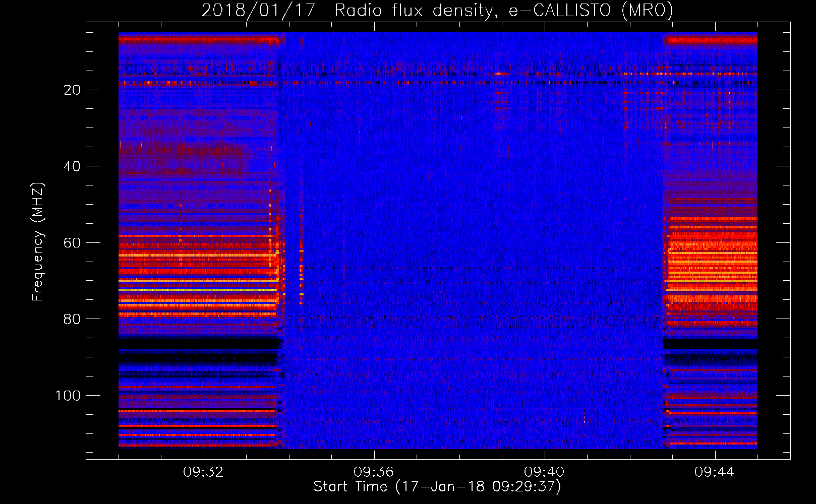Click the 09:36 time tick label
816x504 pixels.
coord(374,472)
